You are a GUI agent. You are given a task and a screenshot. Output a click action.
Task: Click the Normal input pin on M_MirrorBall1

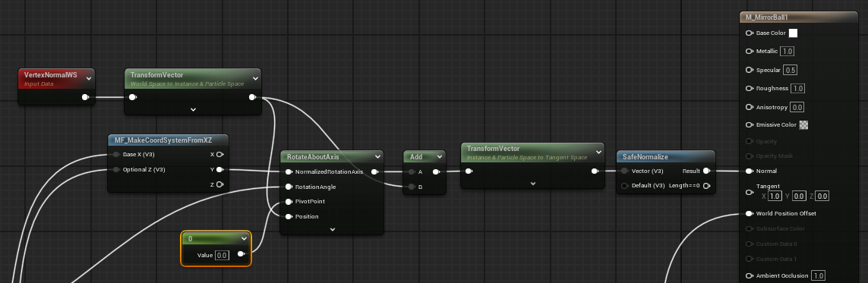pos(750,171)
